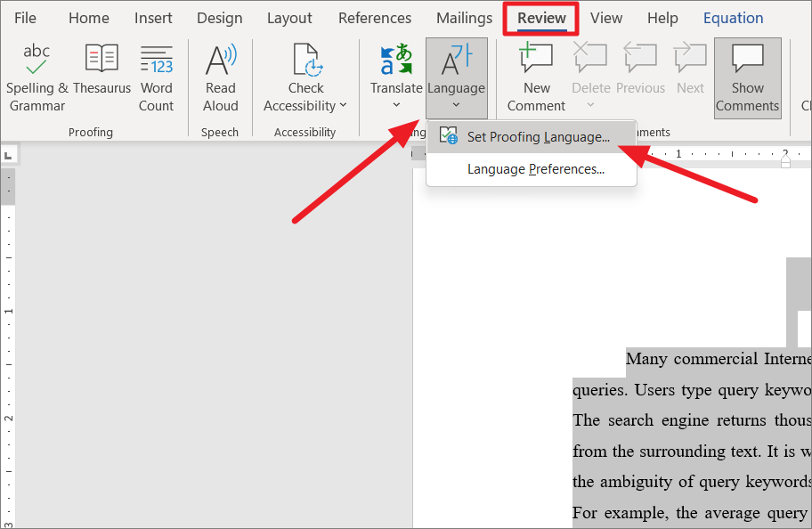Open the Equation contextual tab
This screenshot has height=529, width=812.
(x=733, y=18)
